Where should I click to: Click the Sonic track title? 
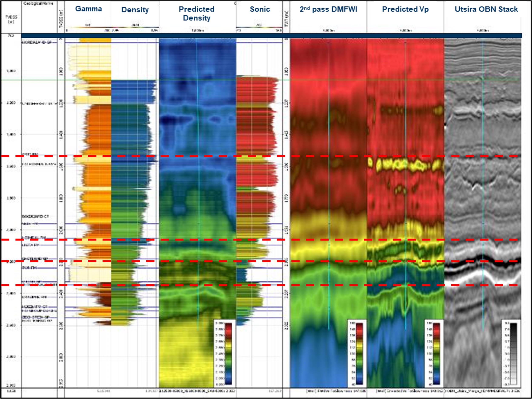click(x=260, y=9)
